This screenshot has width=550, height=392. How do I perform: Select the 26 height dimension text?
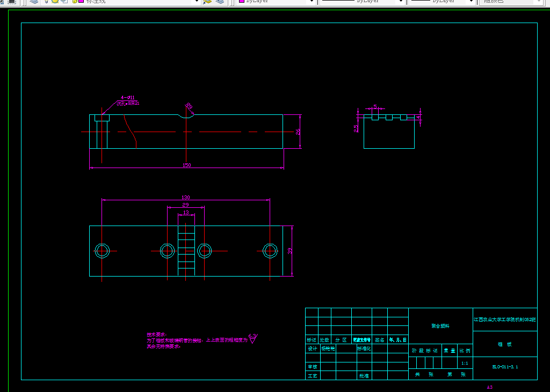(x=298, y=132)
